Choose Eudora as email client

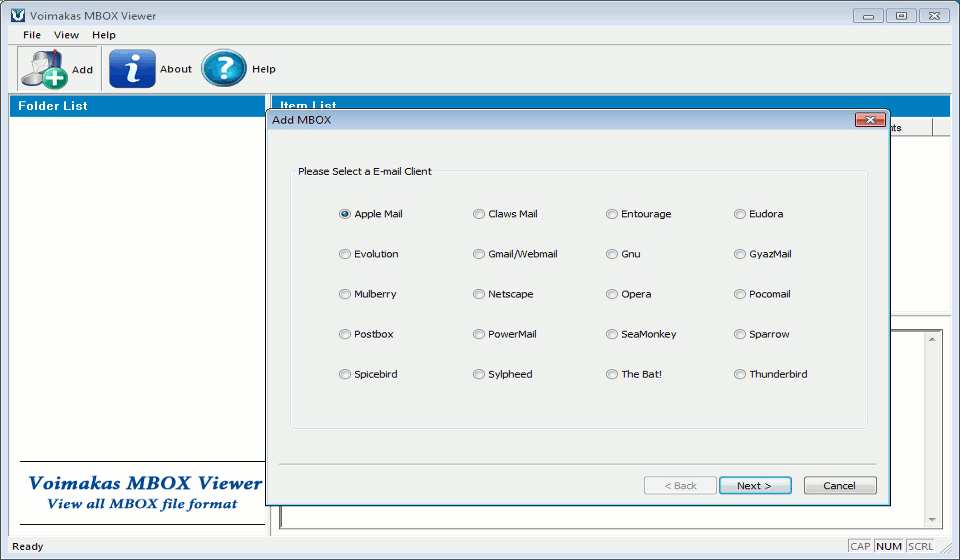tap(740, 214)
